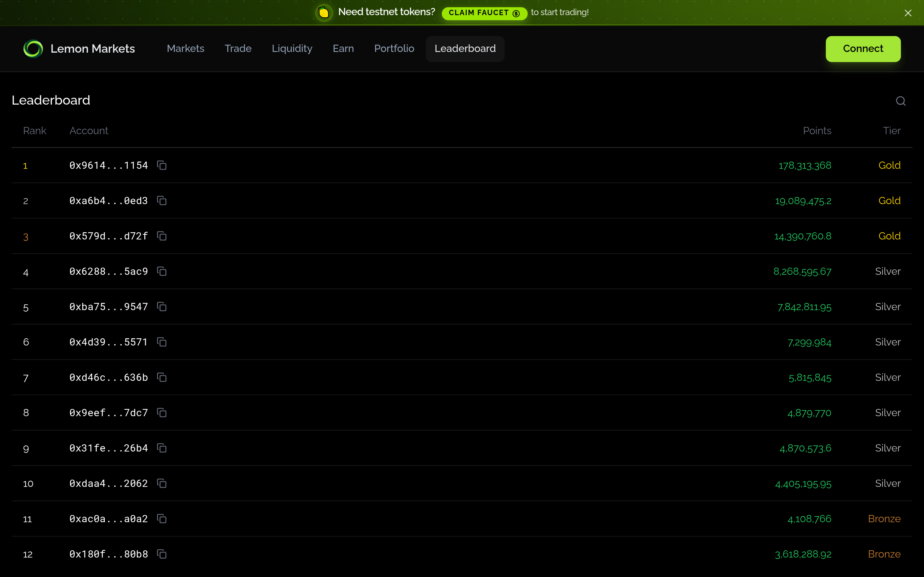The height and width of the screenshot is (577, 924).
Task: Copy the address 0xa6b4...0ed3
Action: coord(162,201)
